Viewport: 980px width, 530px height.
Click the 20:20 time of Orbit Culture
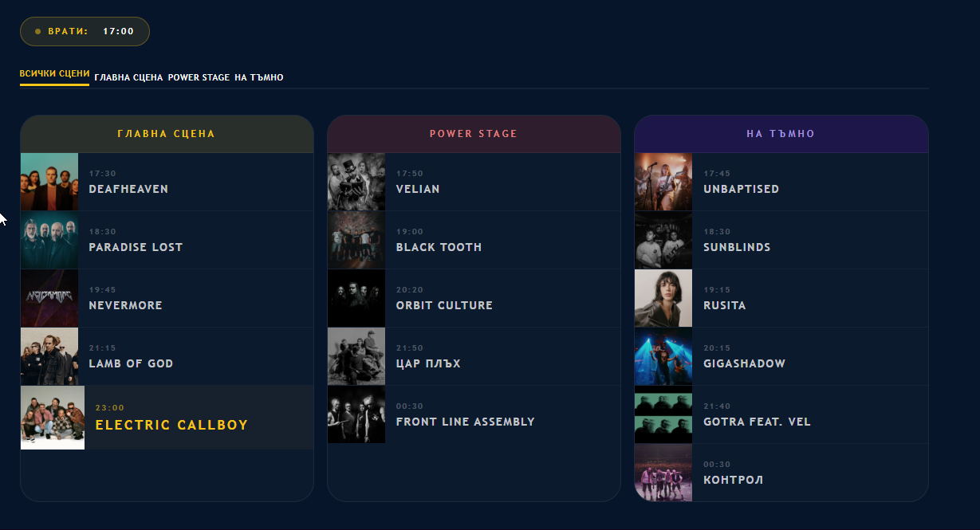pos(410,290)
